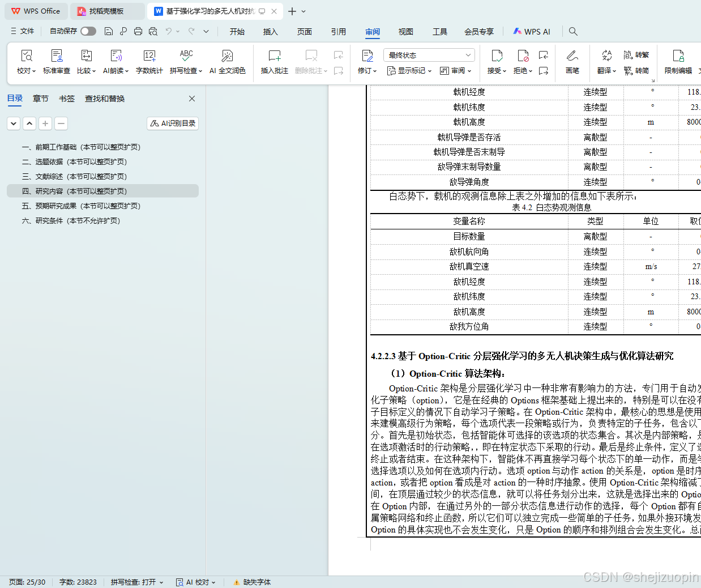701x588 pixels.
Task: Switch to the 视图 ribbon tab
Action: point(406,32)
